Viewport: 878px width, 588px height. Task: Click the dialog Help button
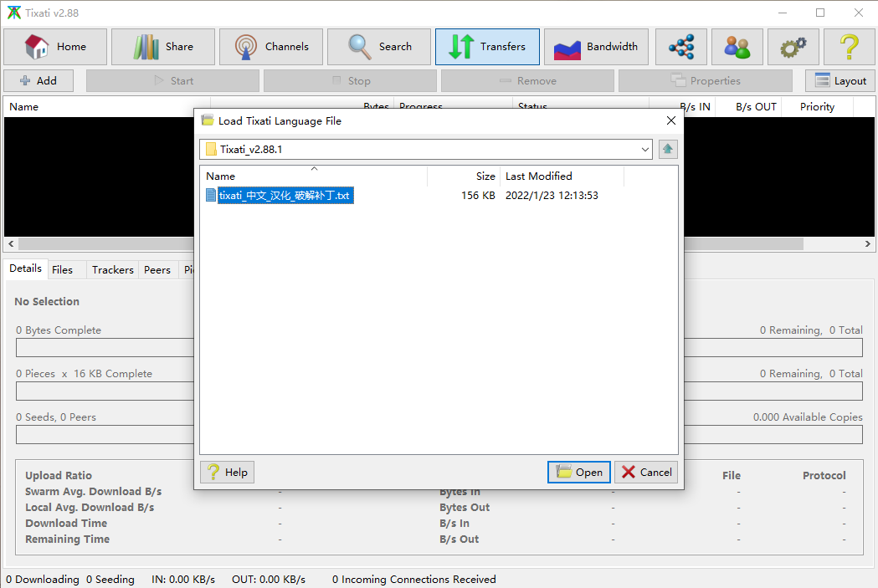pos(227,473)
